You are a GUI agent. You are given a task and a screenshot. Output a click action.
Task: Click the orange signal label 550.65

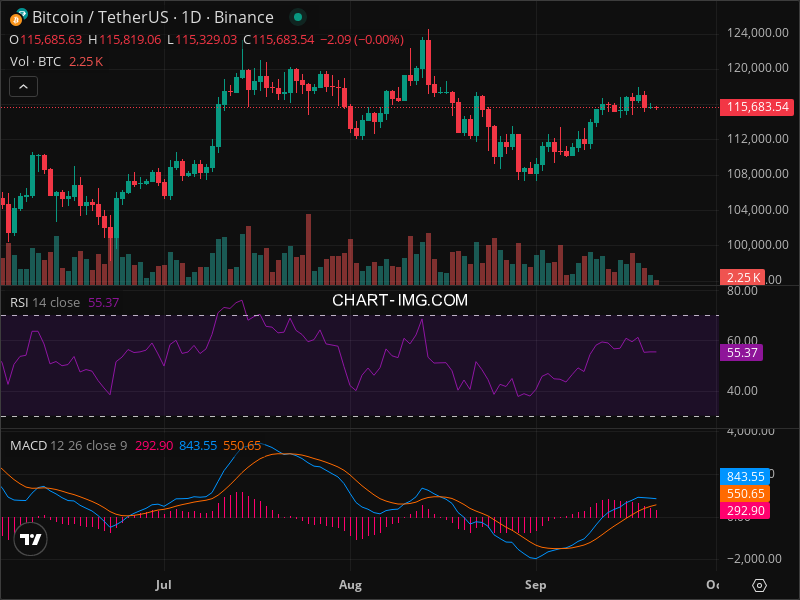click(741, 493)
